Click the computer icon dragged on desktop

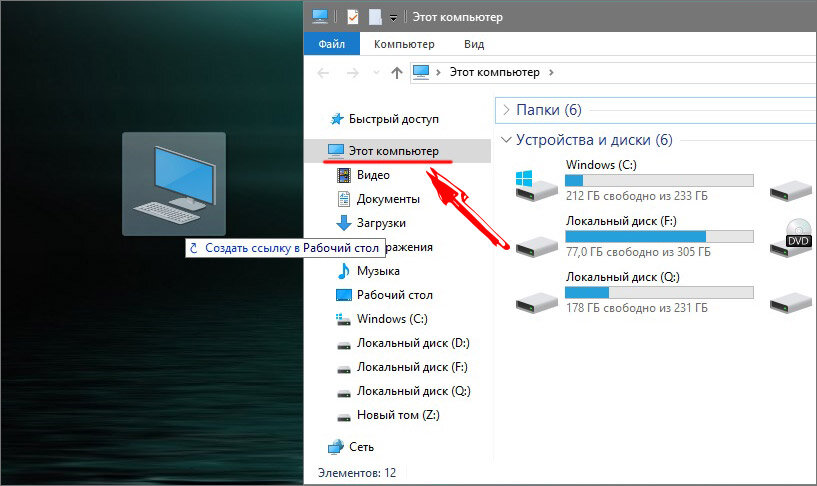pyautogui.click(x=174, y=184)
